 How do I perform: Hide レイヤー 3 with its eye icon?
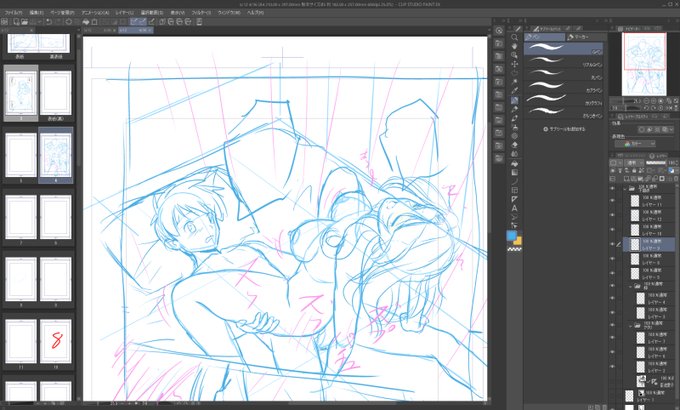tap(612, 313)
